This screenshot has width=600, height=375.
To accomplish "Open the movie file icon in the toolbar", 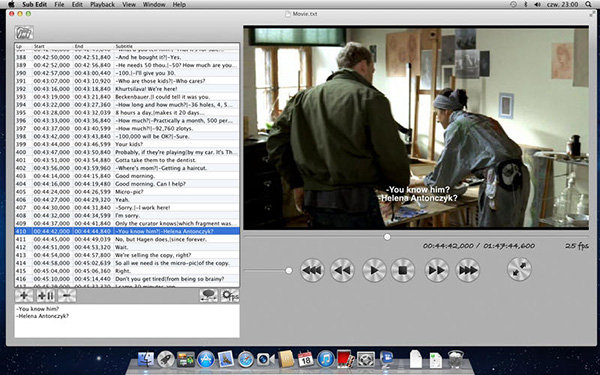I will pyautogui.click(x=24, y=33).
